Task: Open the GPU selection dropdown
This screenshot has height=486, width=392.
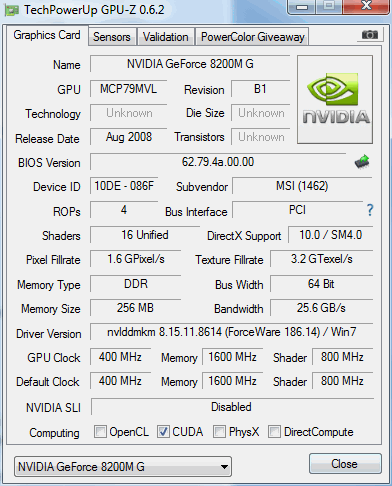Action: click(x=123, y=467)
